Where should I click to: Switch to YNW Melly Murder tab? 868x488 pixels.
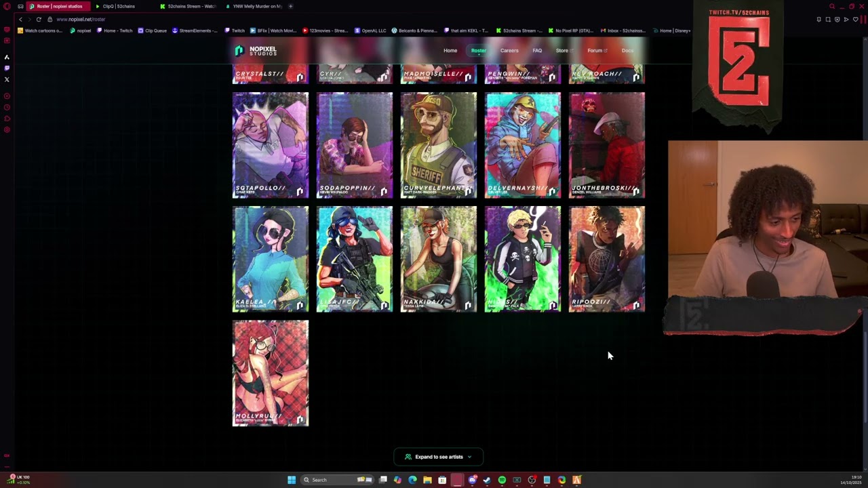(253, 6)
